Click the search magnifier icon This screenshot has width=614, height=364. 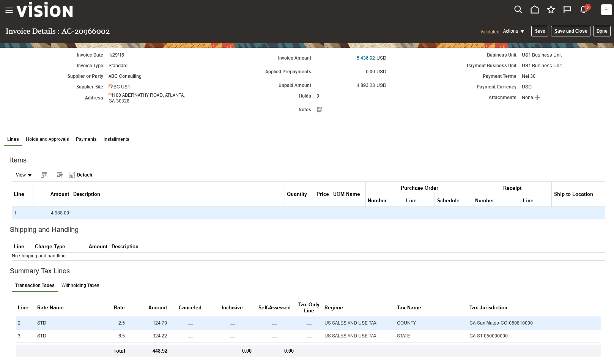518,9
